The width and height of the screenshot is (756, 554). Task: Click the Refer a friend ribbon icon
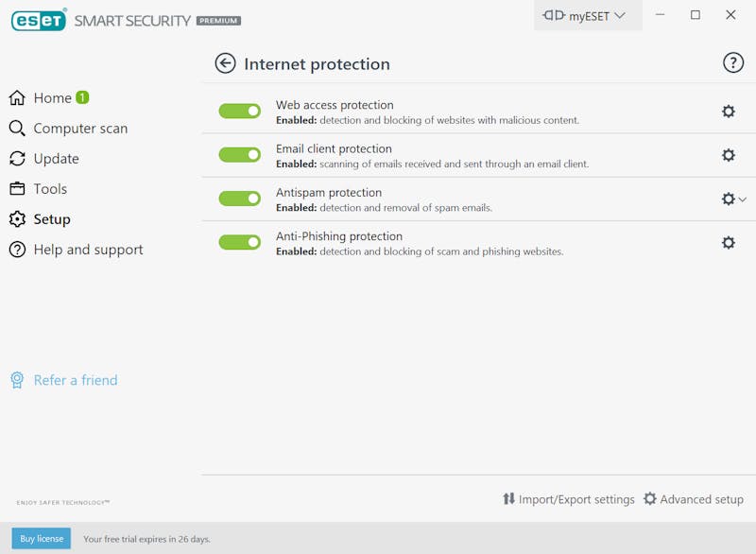pos(17,380)
